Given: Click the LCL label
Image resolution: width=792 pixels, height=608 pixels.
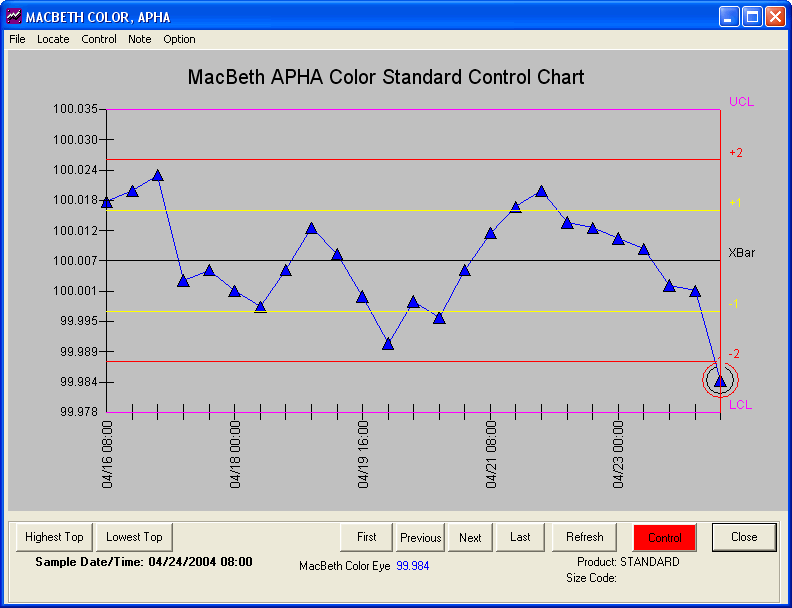Looking at the screenshot, I should (740, 405).
